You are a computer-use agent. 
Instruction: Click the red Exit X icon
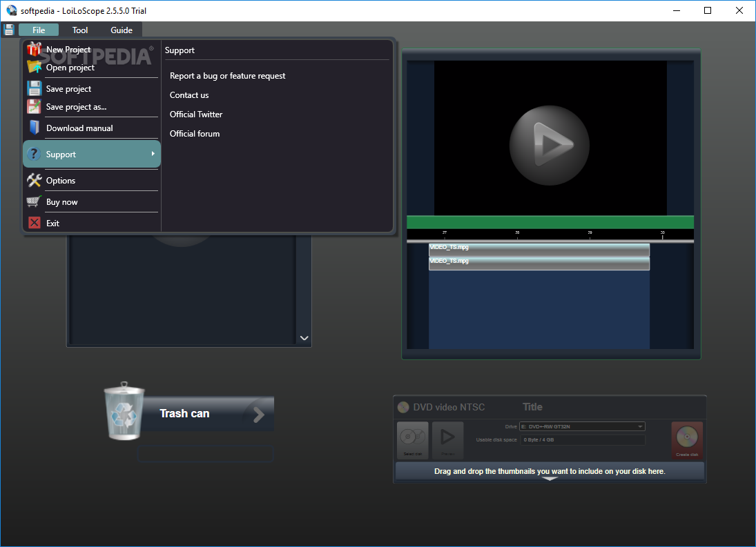pos(35,223)
